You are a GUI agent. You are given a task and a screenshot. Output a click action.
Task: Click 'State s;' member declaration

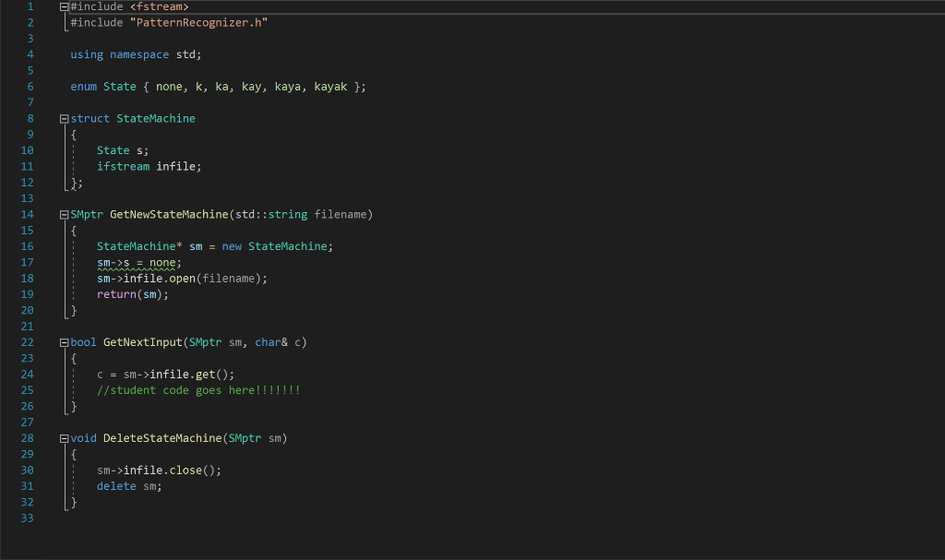click(x=123, y=150)
